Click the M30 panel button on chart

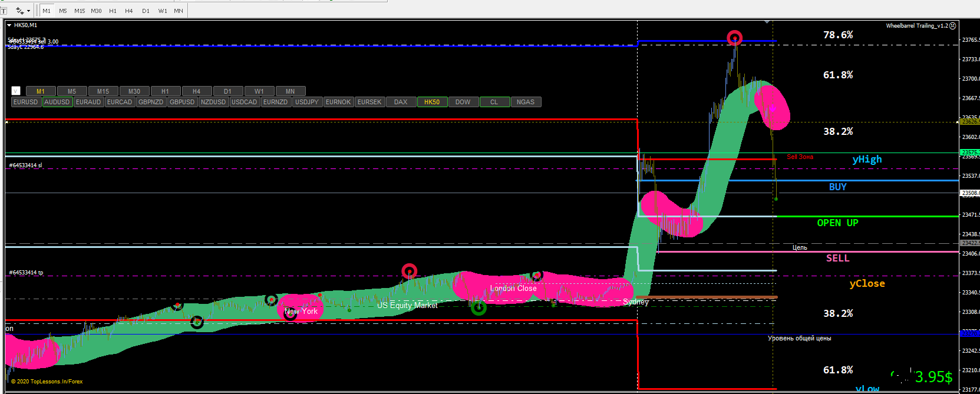pyautogui.click(x=134, y=91)
